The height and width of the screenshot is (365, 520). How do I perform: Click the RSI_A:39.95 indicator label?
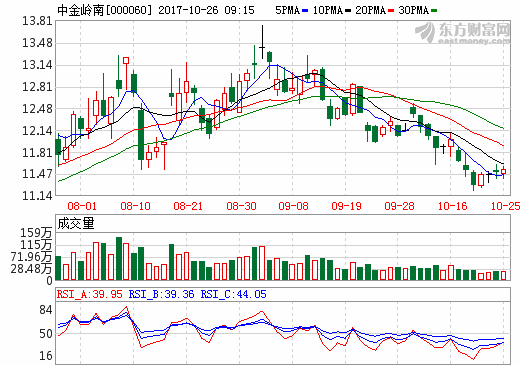tap(90, 294)
